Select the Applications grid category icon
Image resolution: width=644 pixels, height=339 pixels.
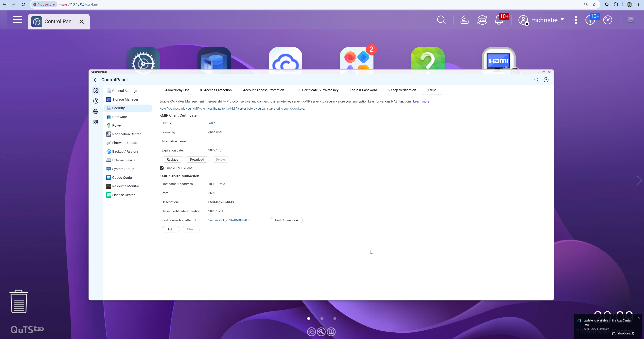point(96,122)
